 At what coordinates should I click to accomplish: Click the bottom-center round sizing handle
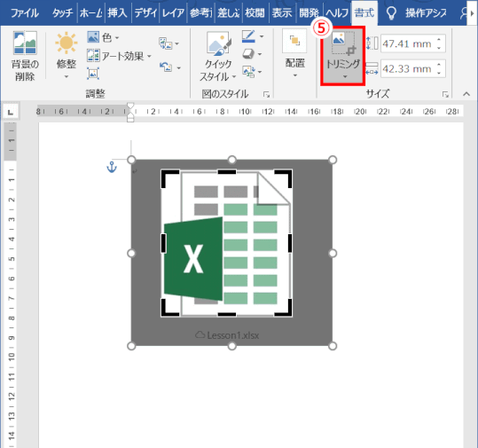[232, 346]
